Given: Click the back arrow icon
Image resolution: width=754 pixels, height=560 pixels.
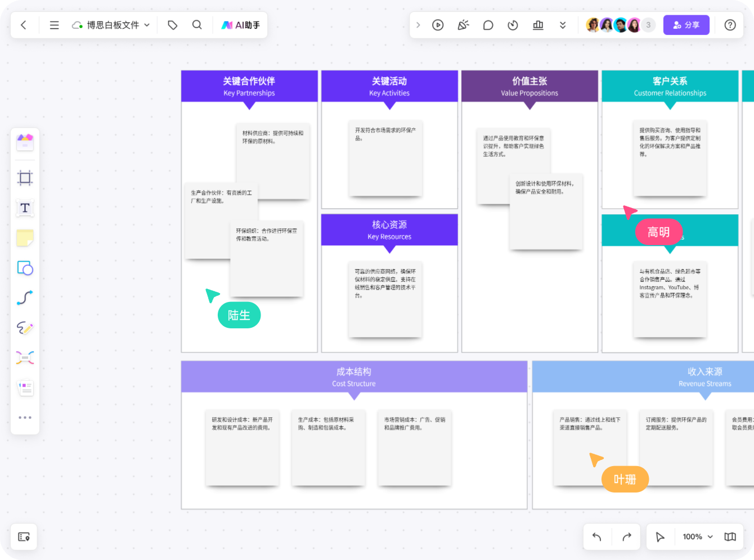Looking at the screenshot, I should [24, 25].
